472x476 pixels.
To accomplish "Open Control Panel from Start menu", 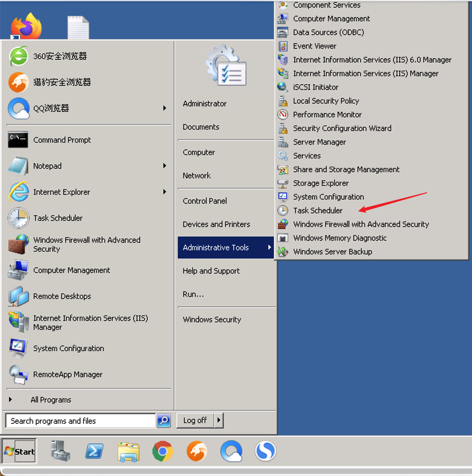I will point(205,201).
